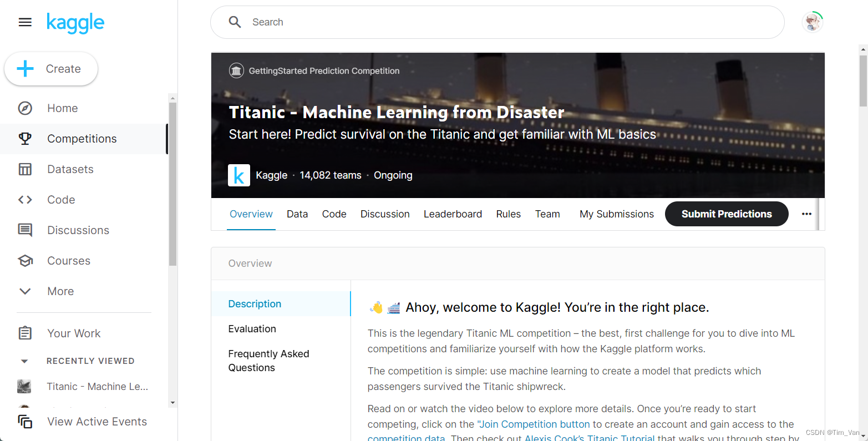Click the Courses graduation cap icon

pyautogui.click(x=25, y=260)
